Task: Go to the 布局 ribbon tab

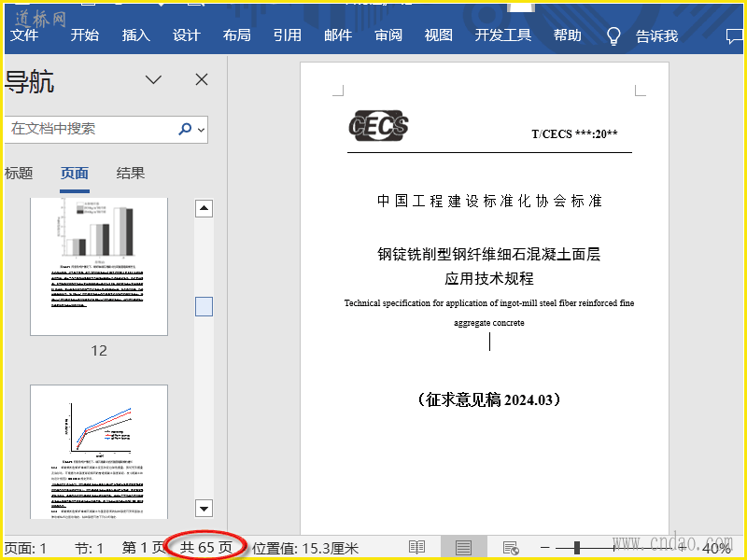Action: (237, 35)
